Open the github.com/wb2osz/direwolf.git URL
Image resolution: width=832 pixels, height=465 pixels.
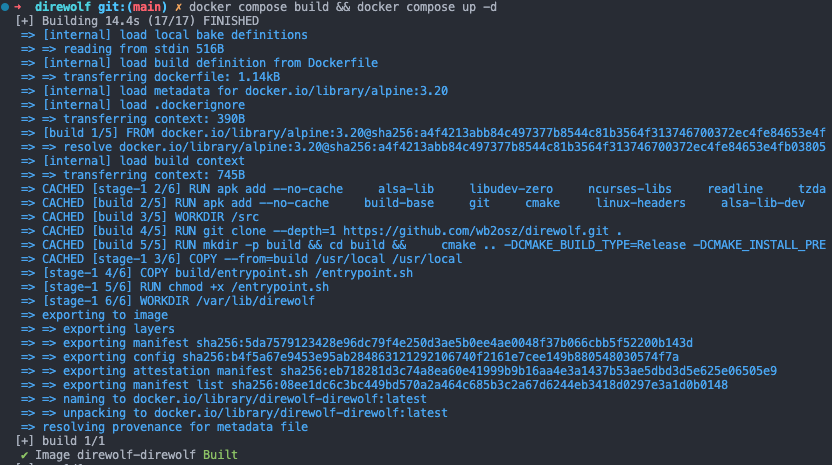click(x=475, y=231)
